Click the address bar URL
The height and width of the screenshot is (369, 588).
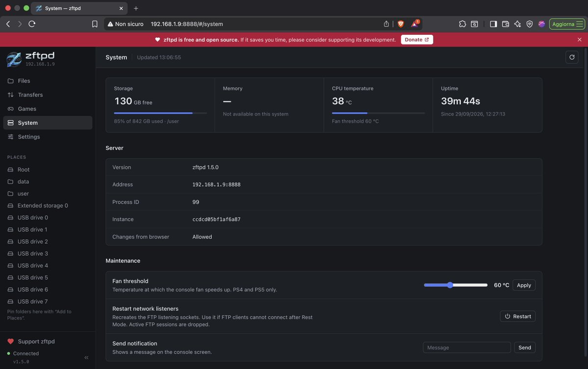click(187, 24)
